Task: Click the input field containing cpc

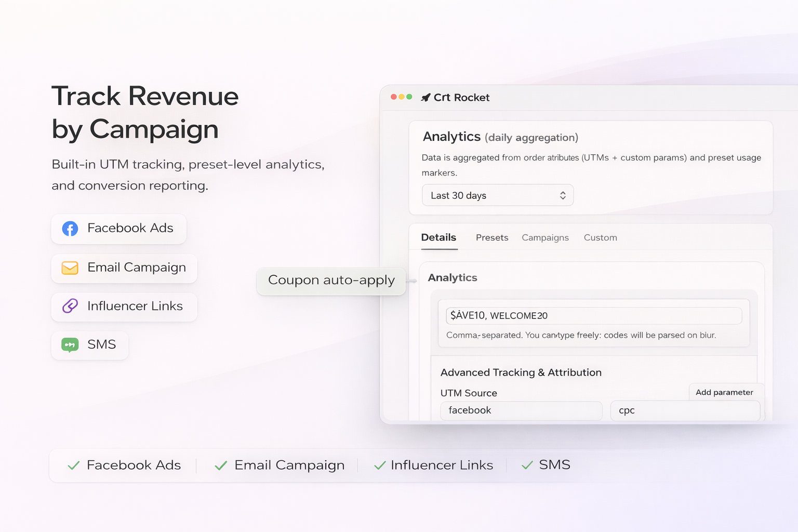Action: pos(685,410)
